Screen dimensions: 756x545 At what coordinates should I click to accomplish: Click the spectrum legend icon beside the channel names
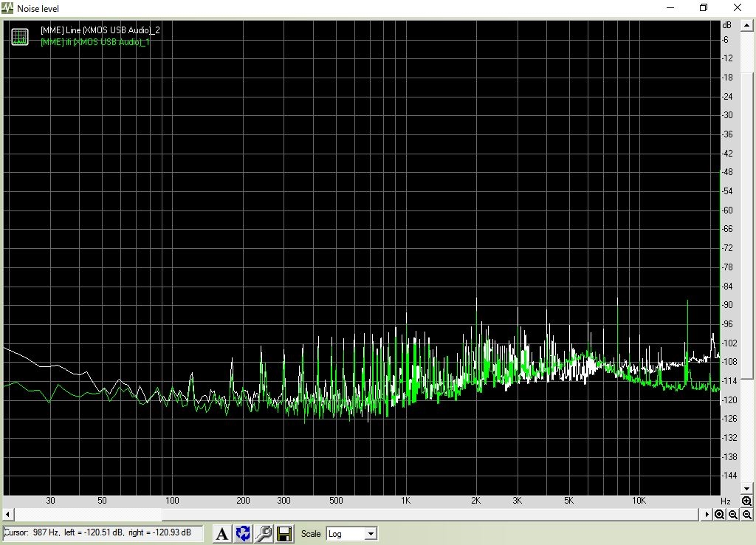(x=20, y=37)
